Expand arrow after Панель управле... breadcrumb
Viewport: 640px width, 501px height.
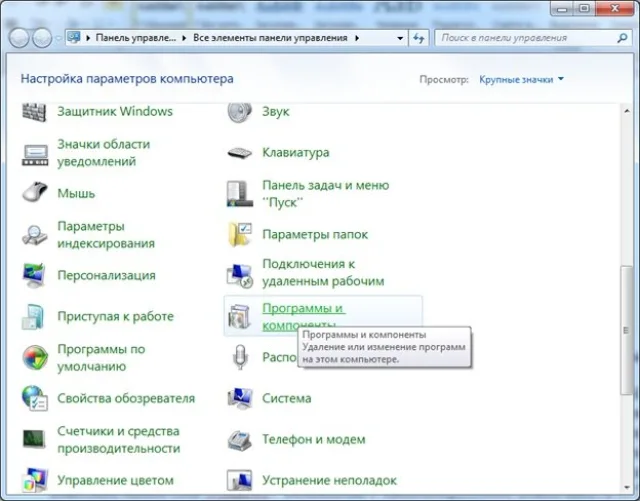[184, 38]
